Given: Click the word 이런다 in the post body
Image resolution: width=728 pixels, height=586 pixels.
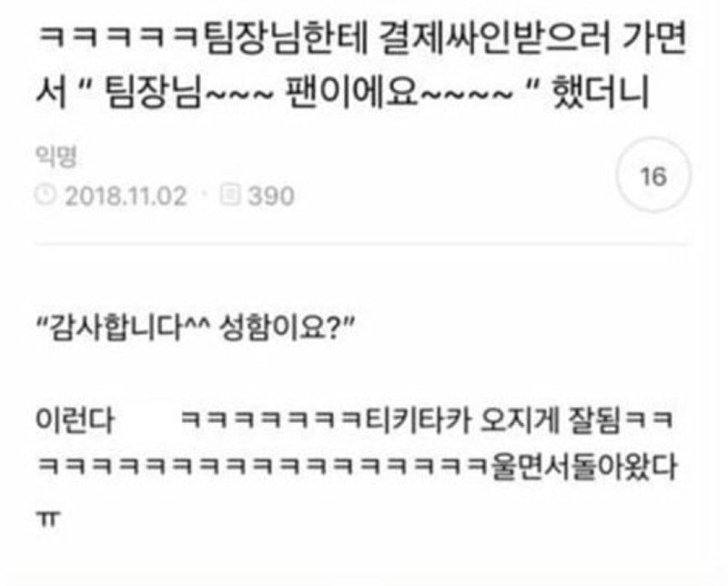Looking at the screenshot, I should click(76, 420).
